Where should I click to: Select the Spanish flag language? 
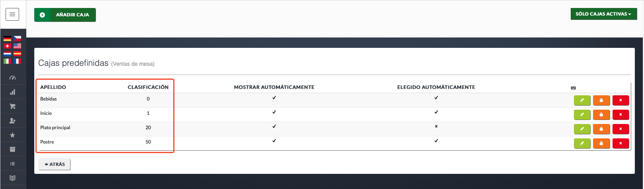click(17, 53)
